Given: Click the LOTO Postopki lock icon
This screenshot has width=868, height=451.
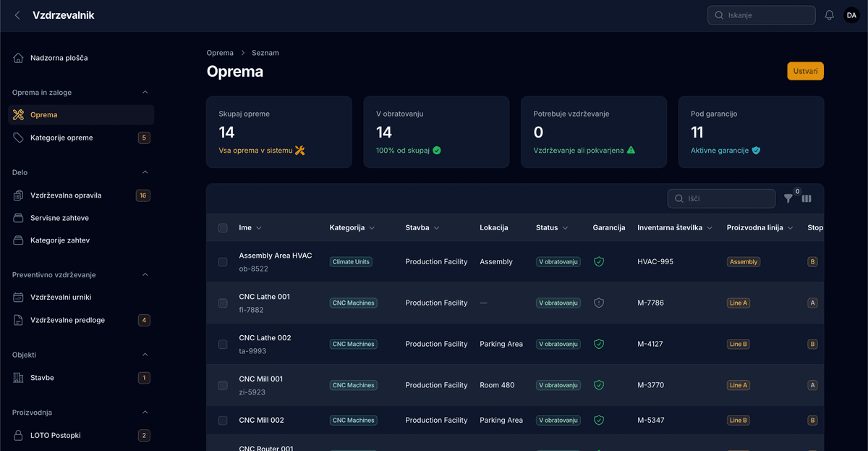Looking at the screenshot, I should click(x=18, y=436).
